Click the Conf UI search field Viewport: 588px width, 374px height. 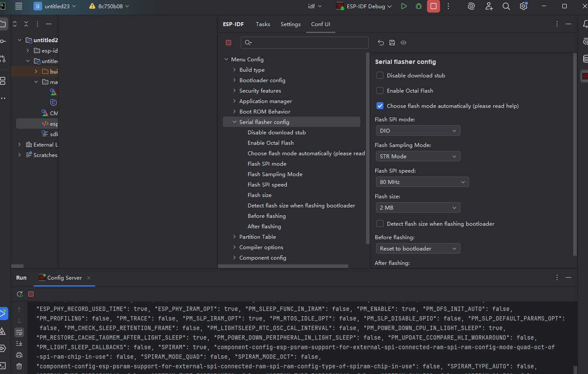coord(305,43)
